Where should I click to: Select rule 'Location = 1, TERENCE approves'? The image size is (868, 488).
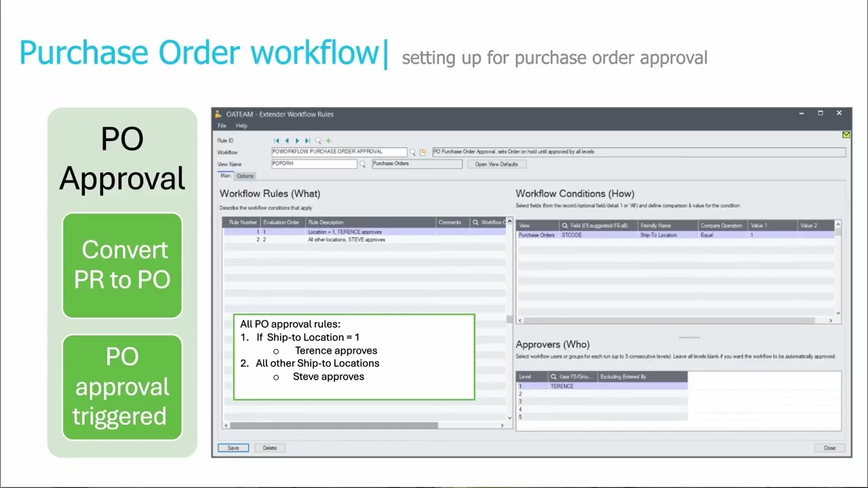tap(365, 232)
